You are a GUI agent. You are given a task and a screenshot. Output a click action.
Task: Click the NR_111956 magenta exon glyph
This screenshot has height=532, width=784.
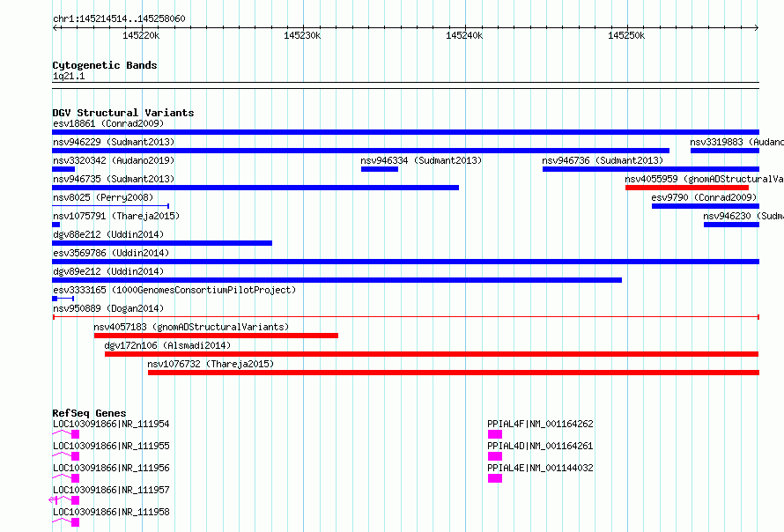[76, 478]
